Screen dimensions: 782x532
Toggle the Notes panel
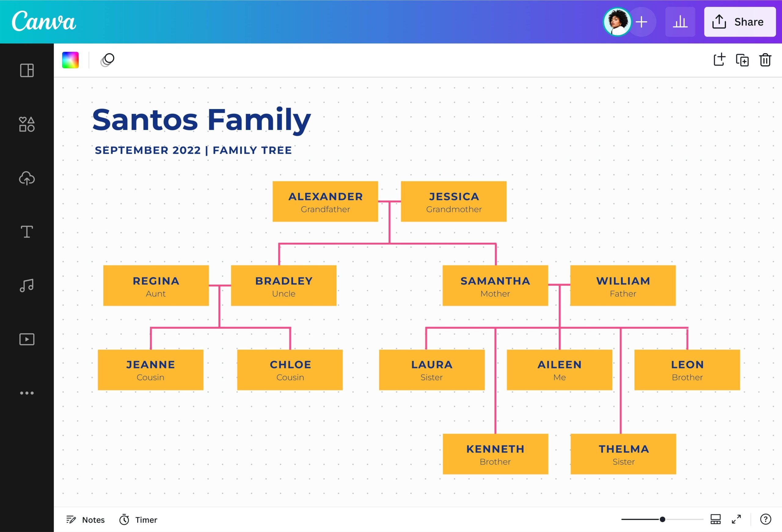[85, 519]
